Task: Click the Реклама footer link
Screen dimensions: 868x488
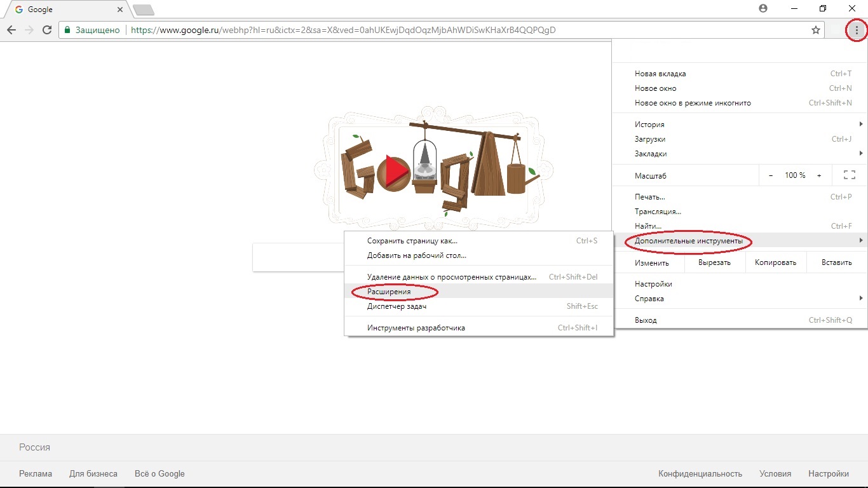Action: 36,473
